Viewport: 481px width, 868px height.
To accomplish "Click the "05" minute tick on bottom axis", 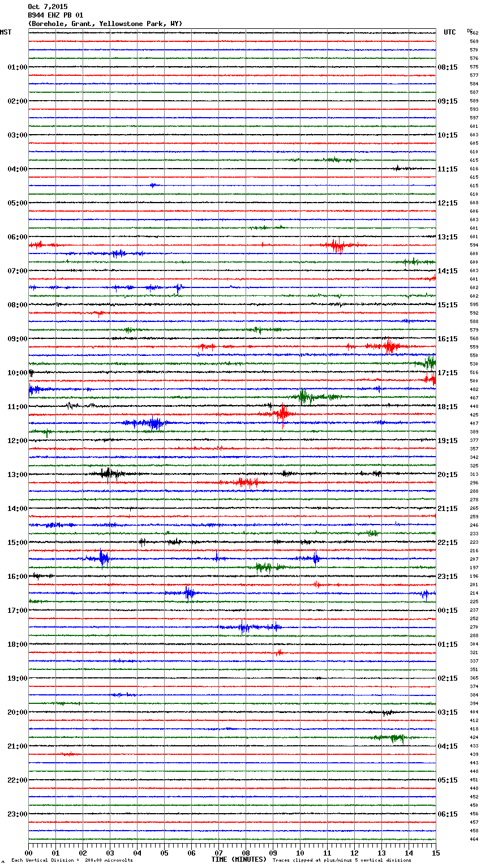I will coord(164,853).
